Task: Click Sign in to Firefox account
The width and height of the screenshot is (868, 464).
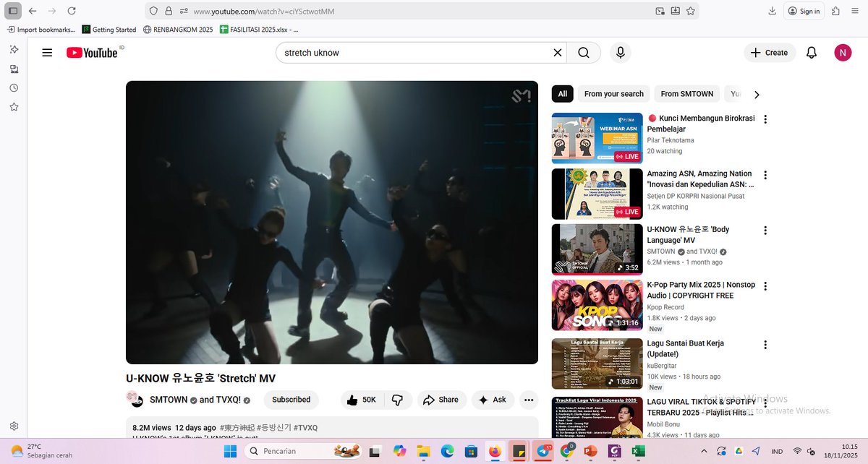Action: [x=804, y=11]
